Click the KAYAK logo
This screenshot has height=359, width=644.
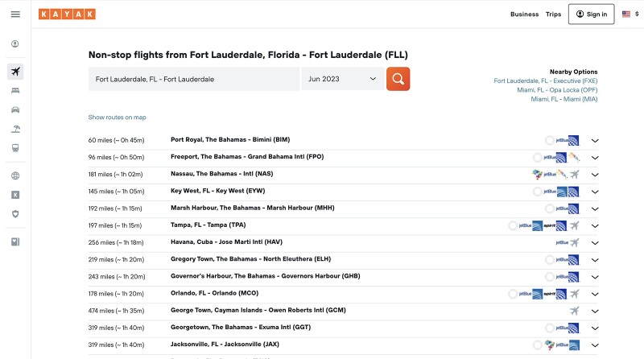pos(67,14)
